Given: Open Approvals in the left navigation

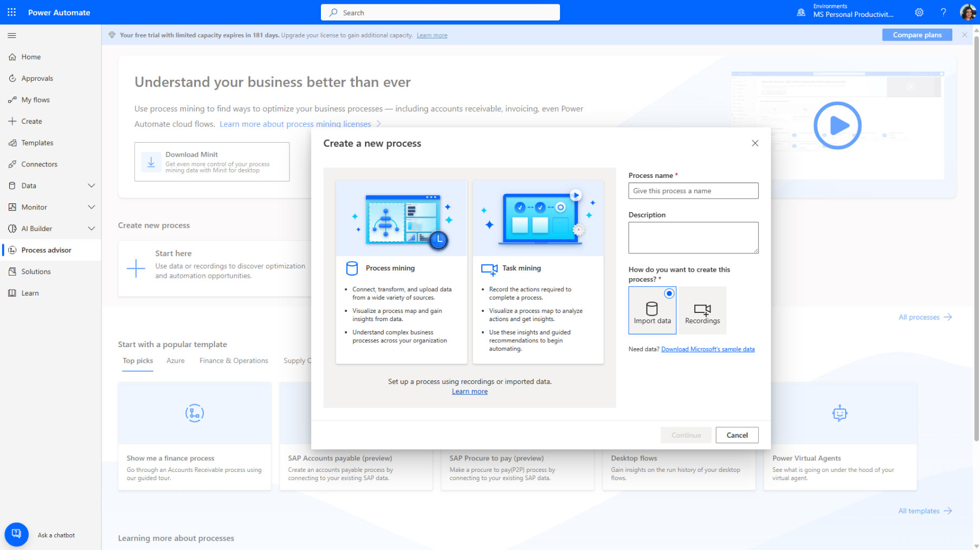Looking at the screenshot, I should tap(37, 78).
